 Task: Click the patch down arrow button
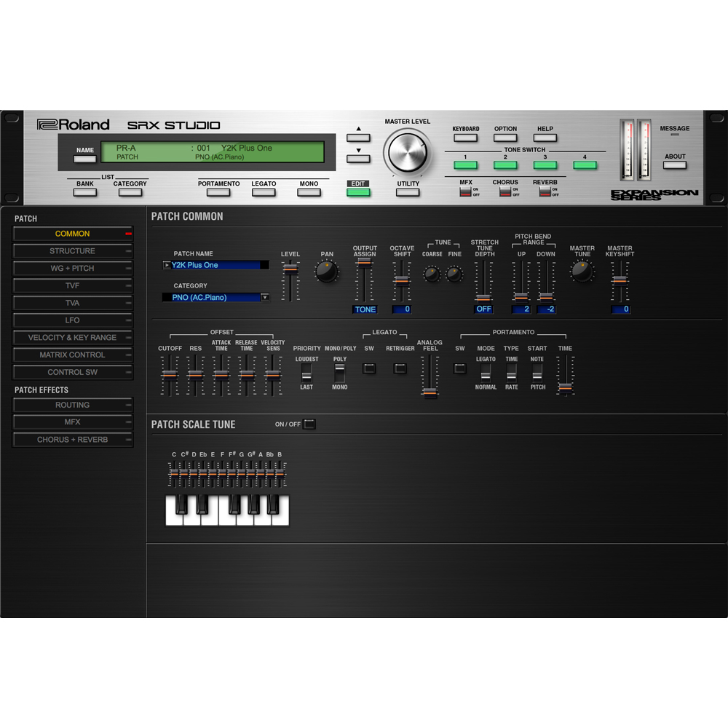point(358,159)
